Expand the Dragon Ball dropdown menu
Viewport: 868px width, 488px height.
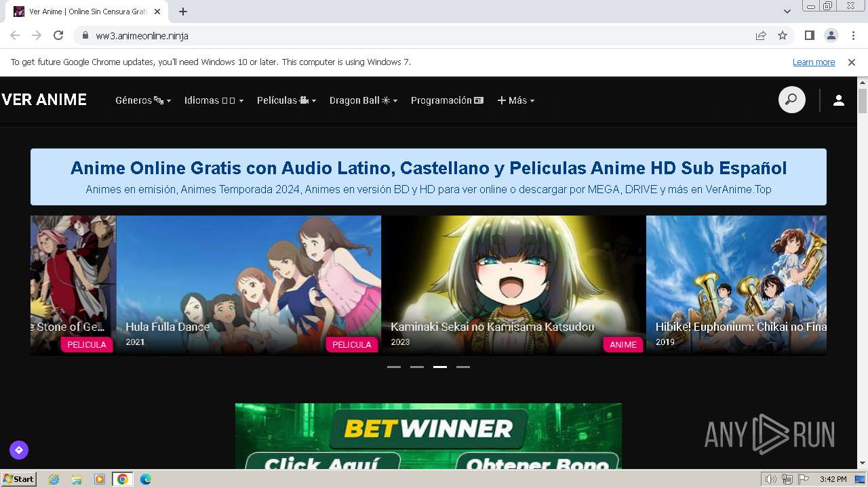(x=363, y=100)
